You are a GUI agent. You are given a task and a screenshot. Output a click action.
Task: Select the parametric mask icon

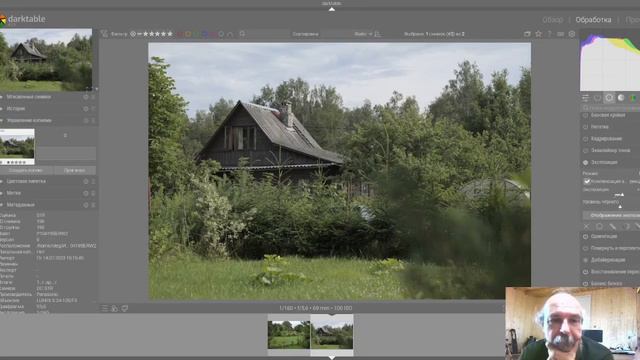(x=626, y=226)
